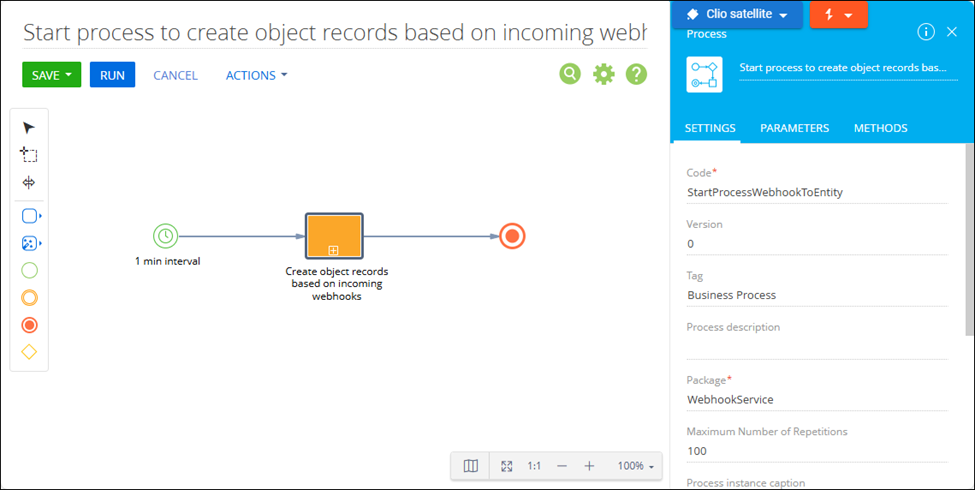This screenshot has width=975, height=490.
Task: Select the arrow pointer tool
Action: click(x=29, y=127)
